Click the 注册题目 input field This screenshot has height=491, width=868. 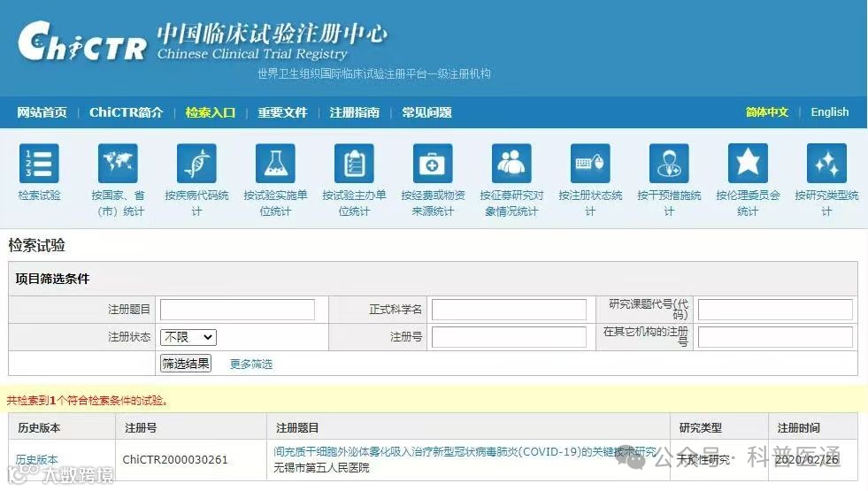pos(237,310)
